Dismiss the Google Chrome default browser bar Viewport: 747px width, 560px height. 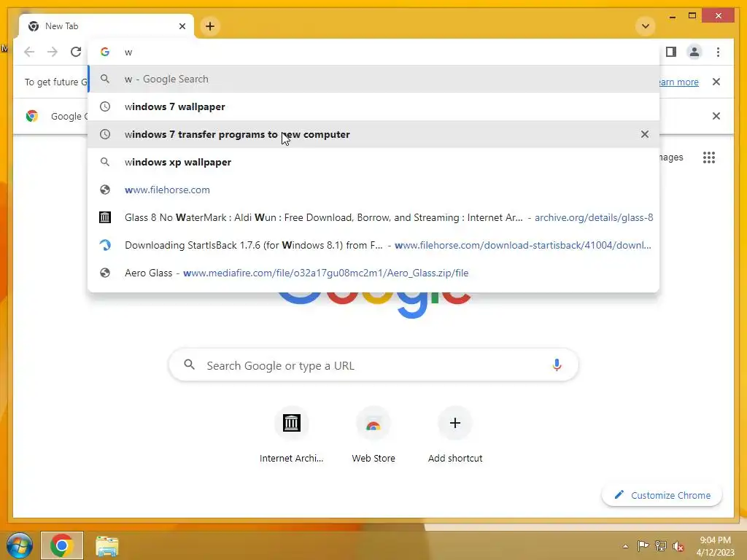click(716, 116)
